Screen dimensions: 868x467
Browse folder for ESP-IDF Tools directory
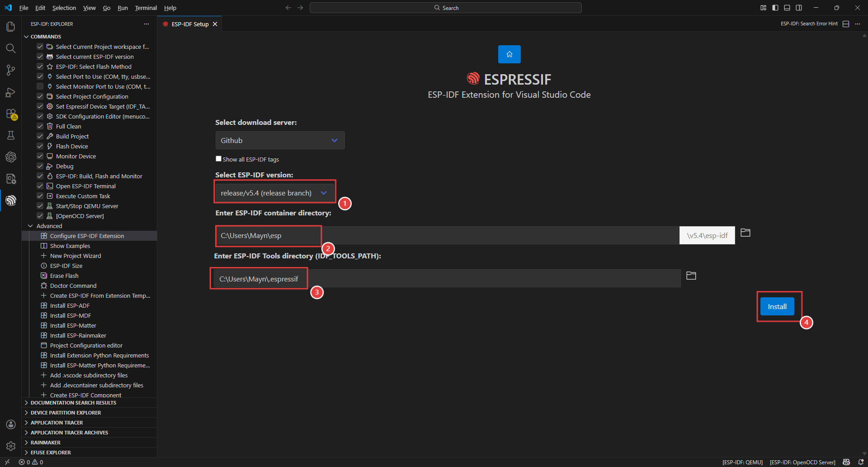tap(691, 276)
